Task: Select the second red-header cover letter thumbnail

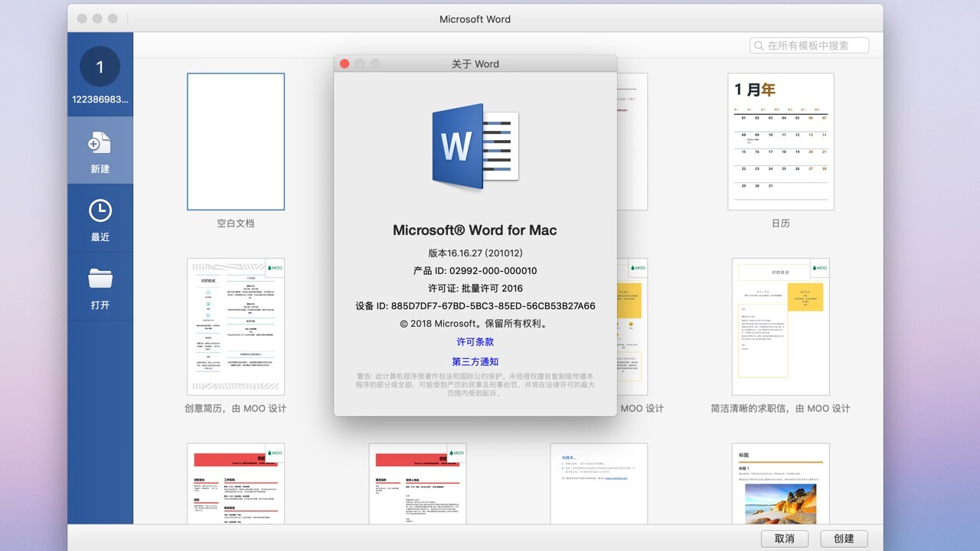Action: (417, 484)
